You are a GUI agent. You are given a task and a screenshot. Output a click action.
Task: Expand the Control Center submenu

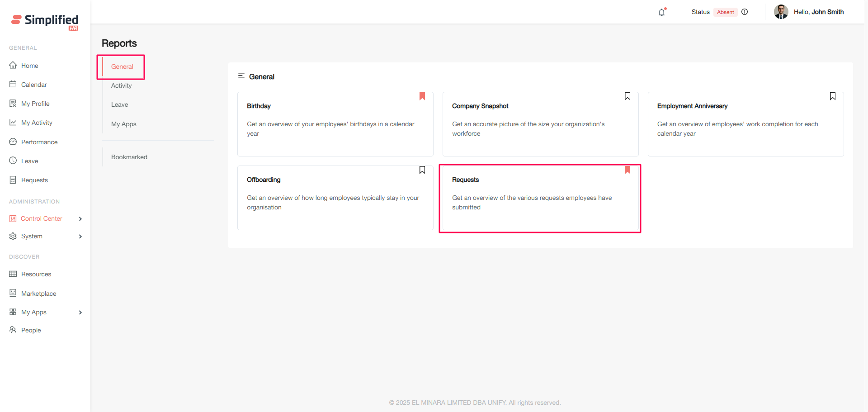[x=80, y=219]
